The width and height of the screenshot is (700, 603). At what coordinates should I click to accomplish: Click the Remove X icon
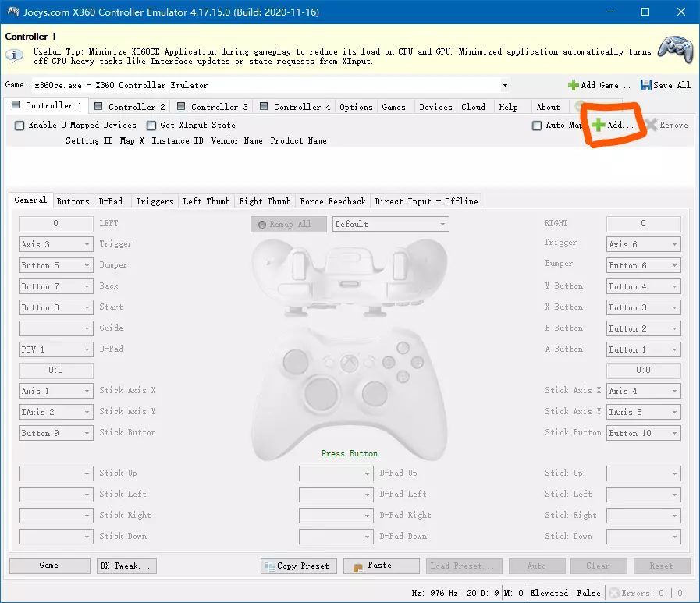652,125
